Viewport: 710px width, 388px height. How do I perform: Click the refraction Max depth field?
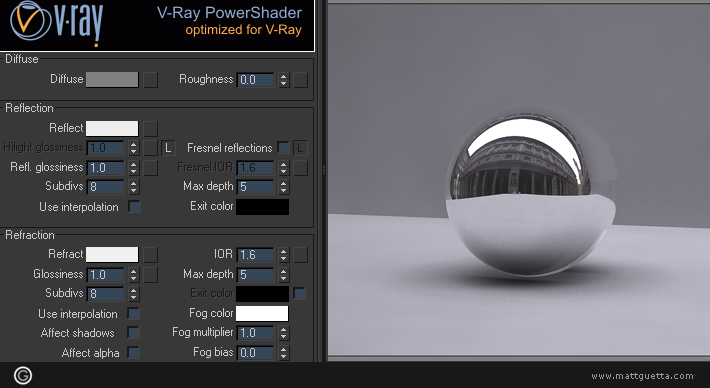click(x=255, y=275)
